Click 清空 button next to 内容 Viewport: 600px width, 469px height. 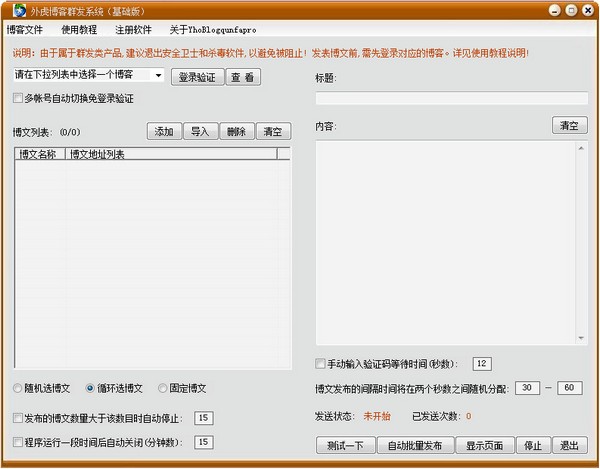(x=569, y=125)
